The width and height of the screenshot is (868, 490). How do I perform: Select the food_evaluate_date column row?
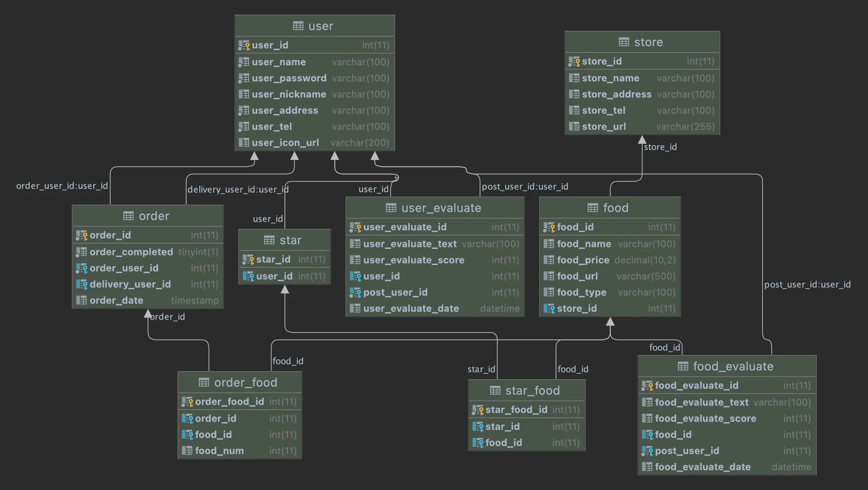[x=727, y=467]
